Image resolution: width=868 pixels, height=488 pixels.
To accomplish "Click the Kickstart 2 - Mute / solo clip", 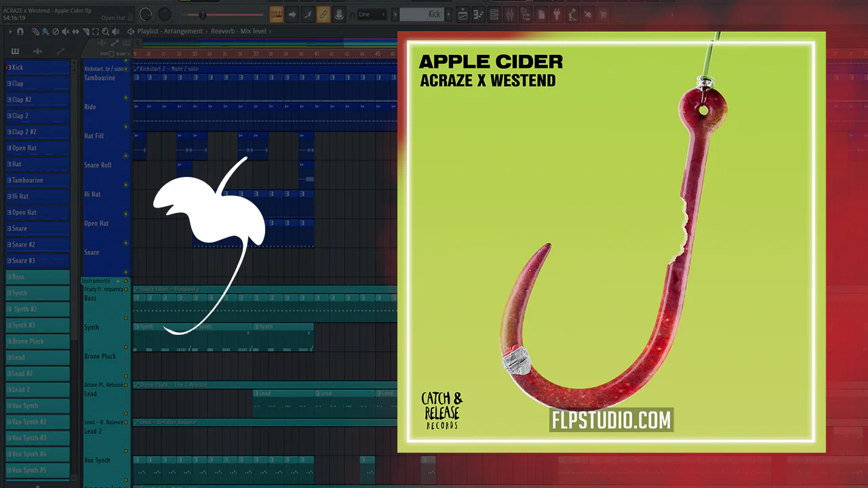I will click(x=265, y=68).
